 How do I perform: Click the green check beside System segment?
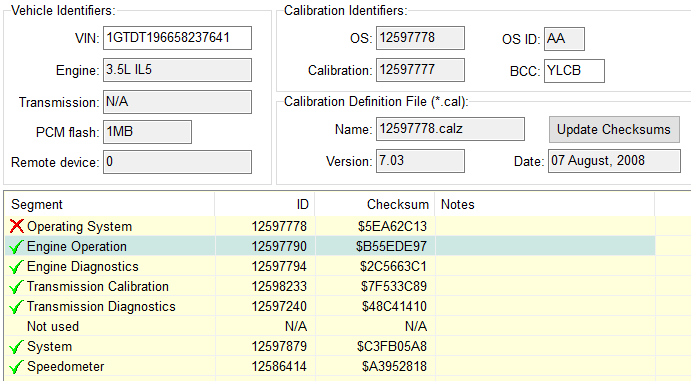16,346
